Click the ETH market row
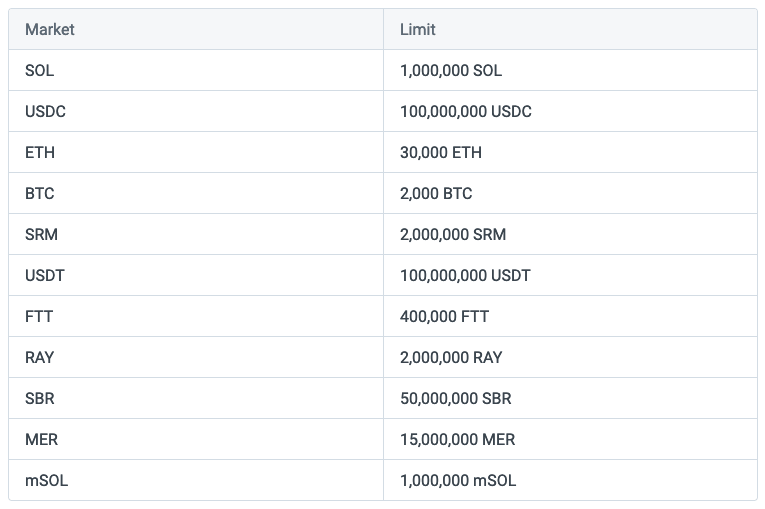 click(x=383, y=152)
